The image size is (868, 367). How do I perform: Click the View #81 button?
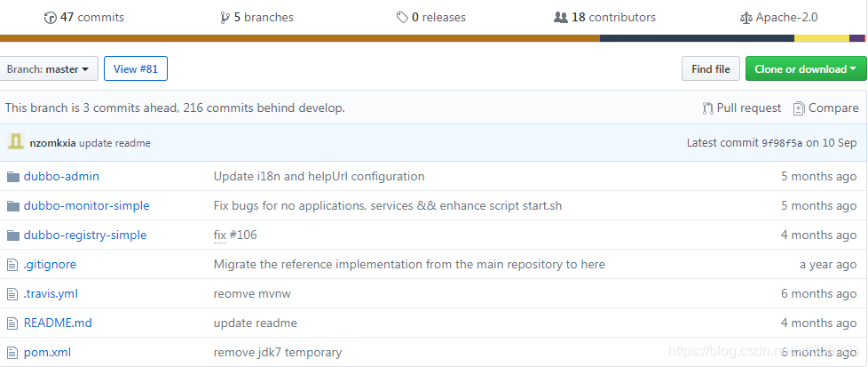click(x=135, y=69)
